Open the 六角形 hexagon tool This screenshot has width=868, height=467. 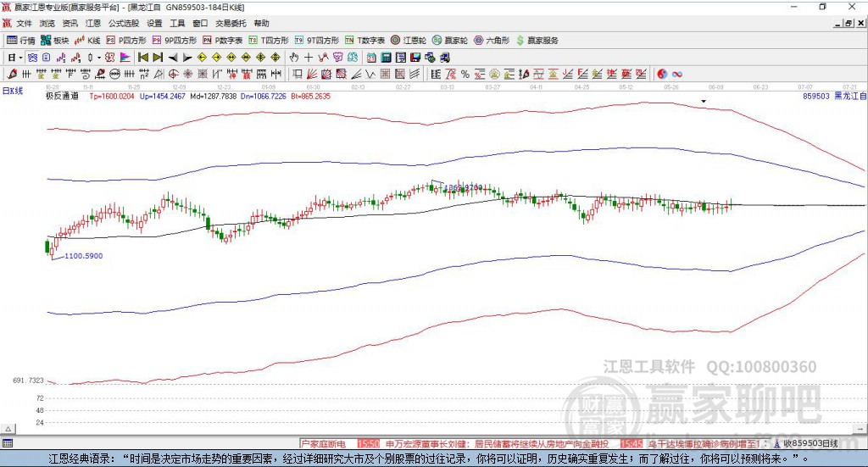pos(492,41)
